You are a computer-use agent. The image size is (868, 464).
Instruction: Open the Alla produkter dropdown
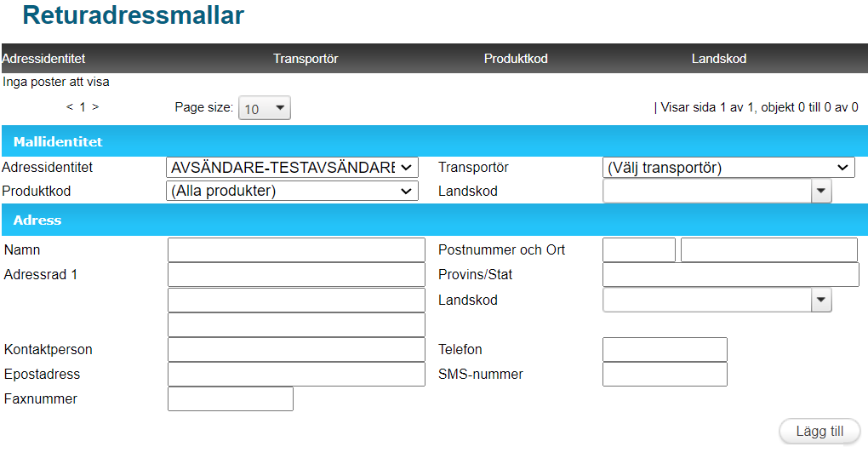point(292,192)
